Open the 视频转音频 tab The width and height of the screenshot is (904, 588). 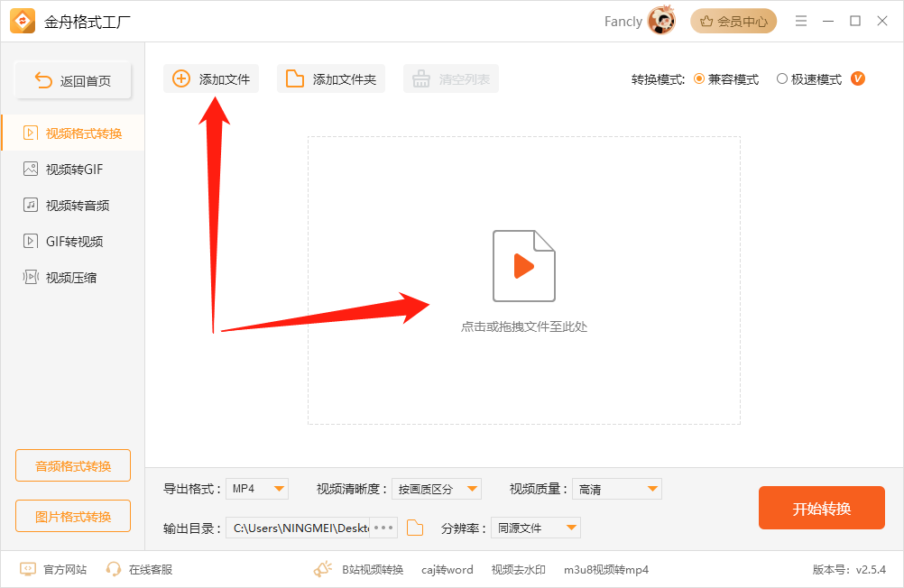click(73, 206)
